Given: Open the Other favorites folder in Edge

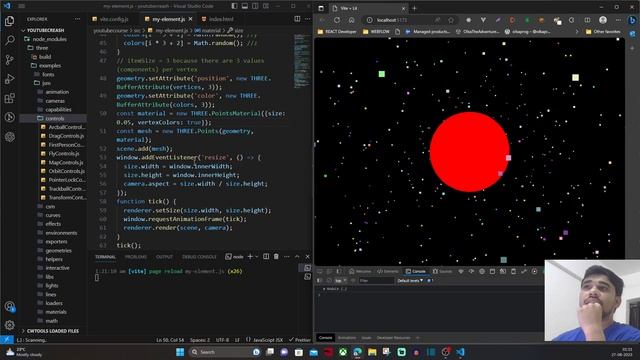Looking at the screenshot, I should [x=603, y=31].
